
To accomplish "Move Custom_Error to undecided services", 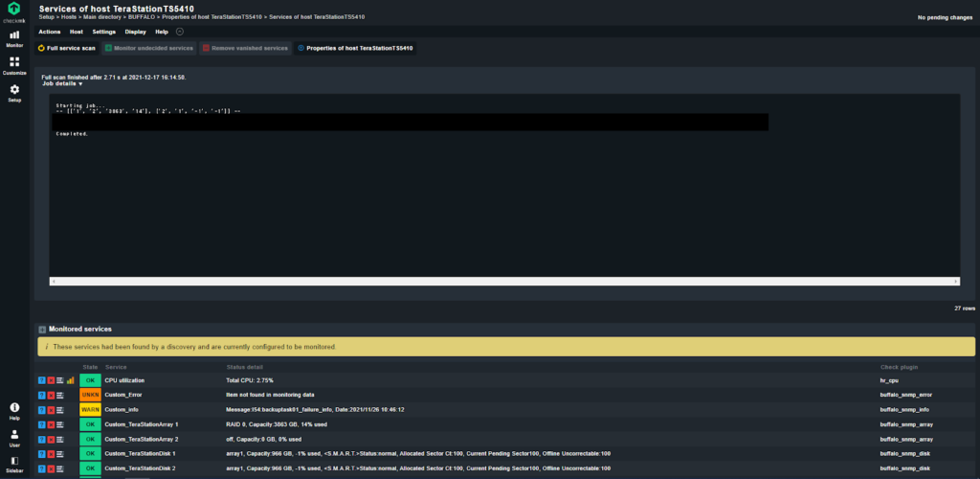I will tap(42, 396).
